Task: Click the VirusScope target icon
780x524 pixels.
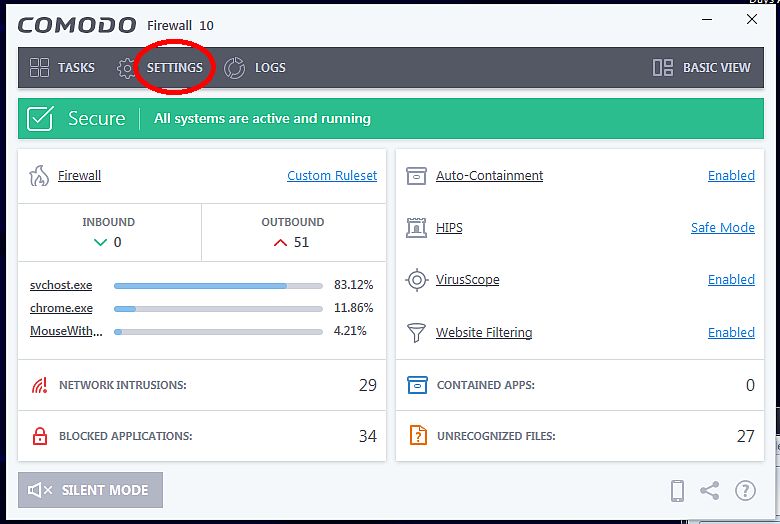Action: pos(417,280)
